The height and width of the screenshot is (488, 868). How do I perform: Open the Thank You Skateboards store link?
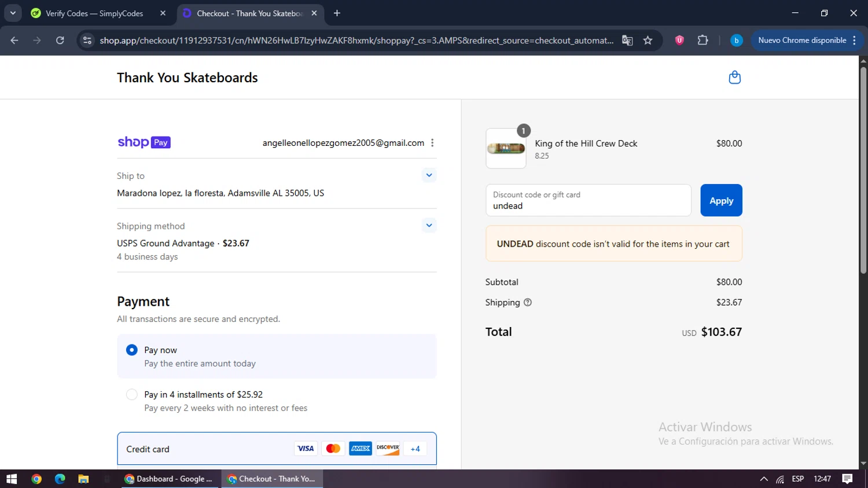(187, 78)
